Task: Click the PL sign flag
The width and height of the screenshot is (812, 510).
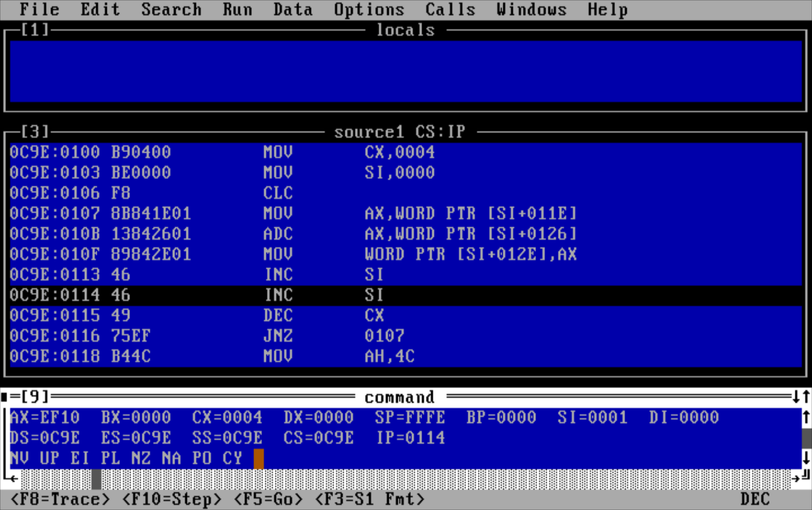Action: coord(111,458)
